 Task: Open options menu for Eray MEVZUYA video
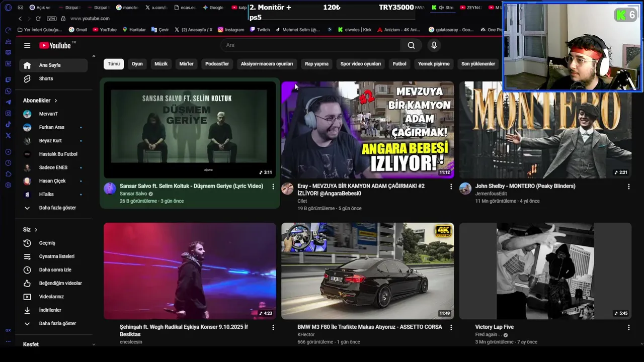pyautogui.click(x=451, y=187)
